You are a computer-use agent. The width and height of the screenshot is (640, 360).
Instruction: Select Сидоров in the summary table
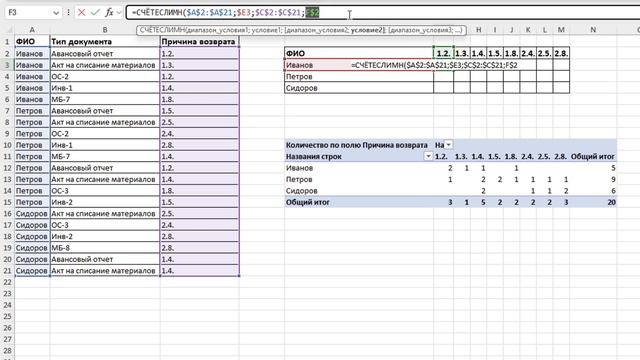point(359,88)
